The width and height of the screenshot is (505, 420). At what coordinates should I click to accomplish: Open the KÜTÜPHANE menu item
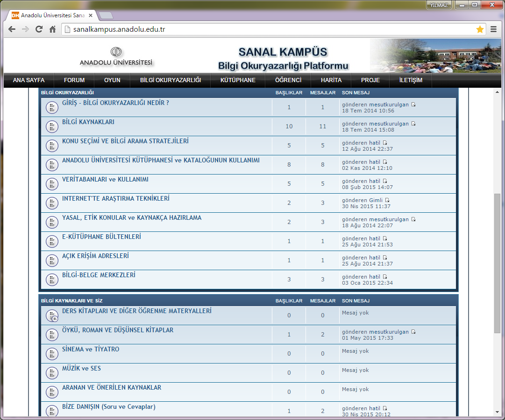[x=238, y=80]
